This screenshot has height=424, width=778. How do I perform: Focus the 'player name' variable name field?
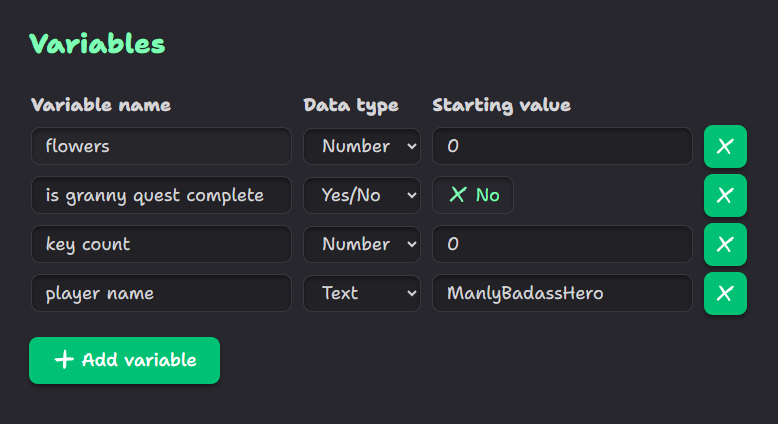(x=161, y=293)
